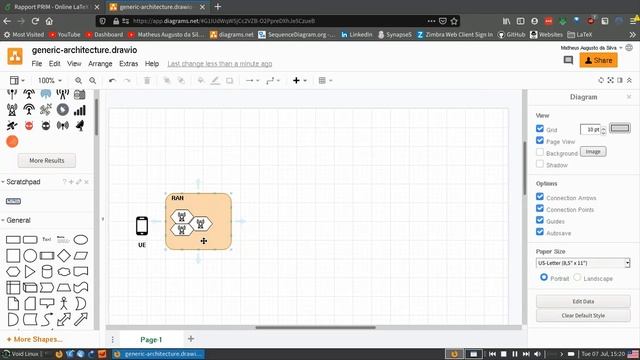Select the Cylinder shape in General
The image size is (640, 360).
pos(47,271)
